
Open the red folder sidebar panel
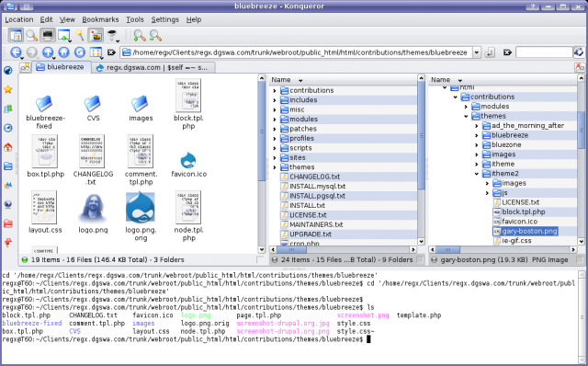[8, 223]
